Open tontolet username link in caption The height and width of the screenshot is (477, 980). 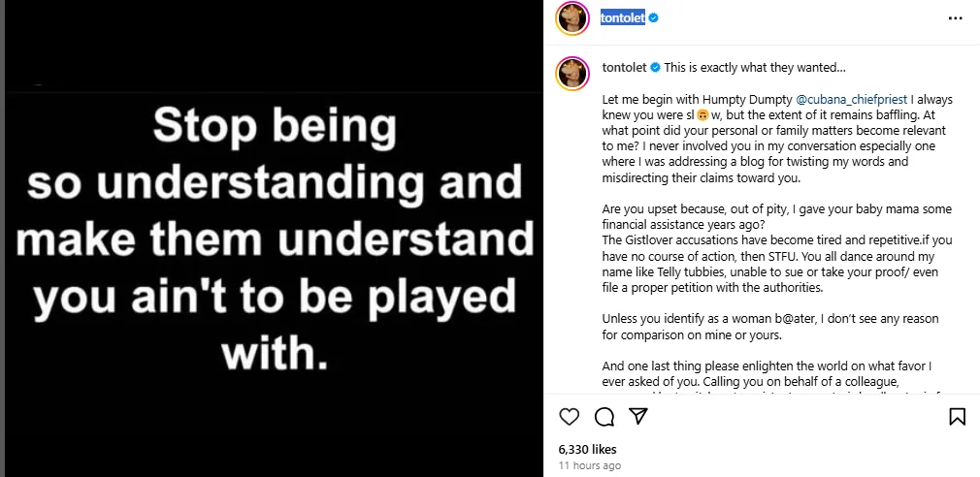(624, 68)
